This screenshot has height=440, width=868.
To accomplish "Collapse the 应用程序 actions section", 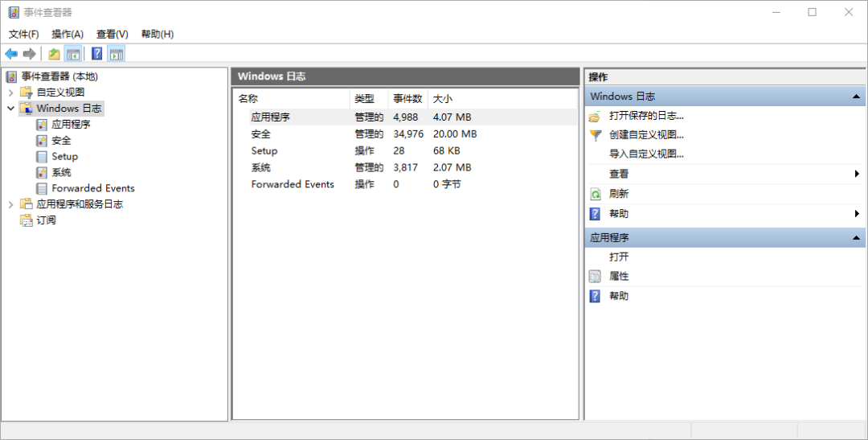I will [857, 238].
